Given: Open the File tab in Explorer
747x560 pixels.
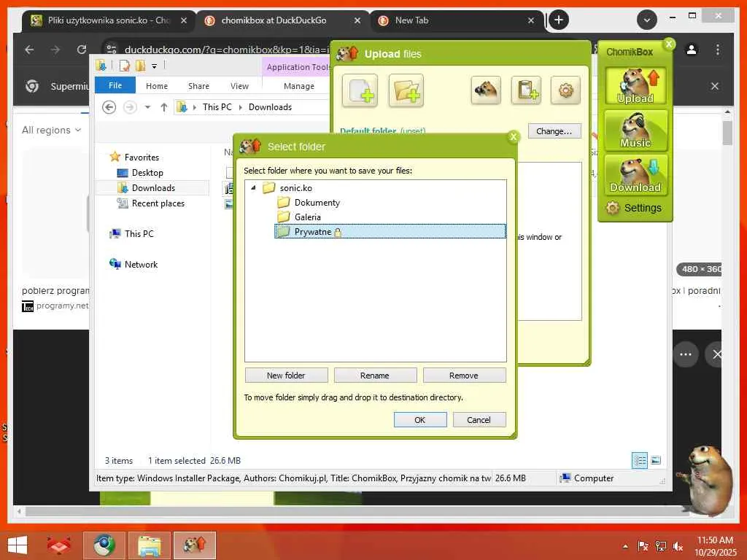Looking at the screenshot, I should click(x=115, y=86).
